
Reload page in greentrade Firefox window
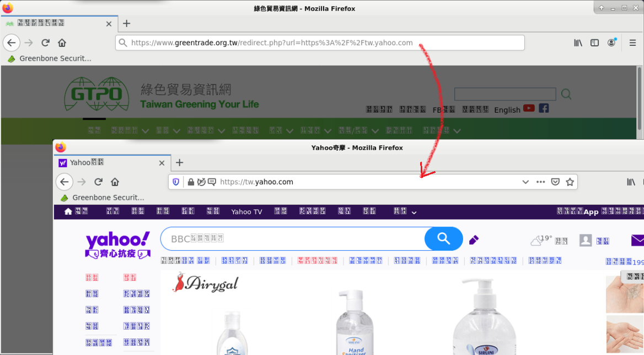(46, 43)
